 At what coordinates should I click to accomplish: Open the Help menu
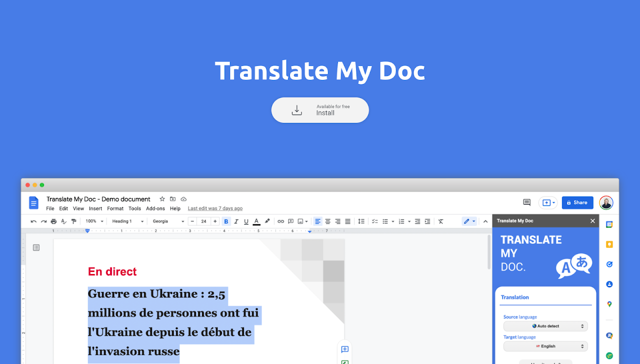tap(175, 208)
